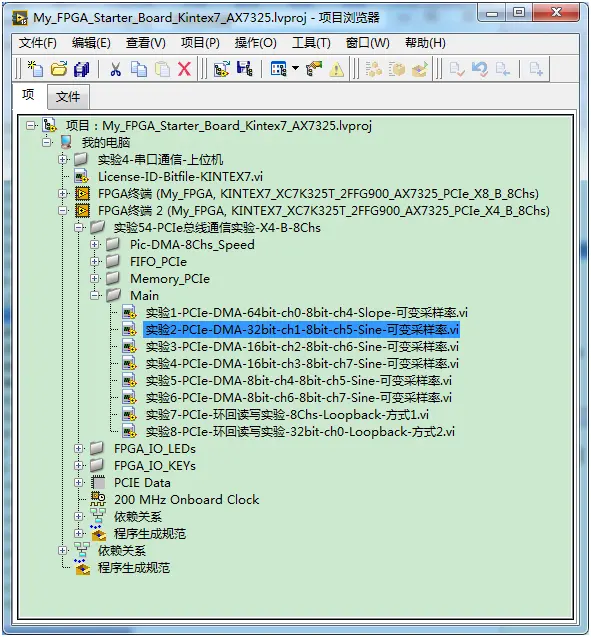Click the source control Check Out icon
This screenshot has width=591, height=637.
click(503, 69)
